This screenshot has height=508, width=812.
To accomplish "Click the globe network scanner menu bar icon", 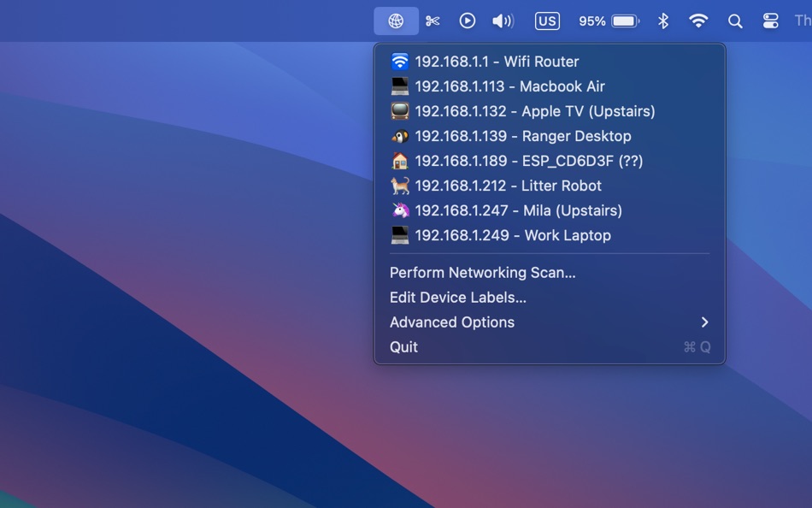I will (396, 21).
